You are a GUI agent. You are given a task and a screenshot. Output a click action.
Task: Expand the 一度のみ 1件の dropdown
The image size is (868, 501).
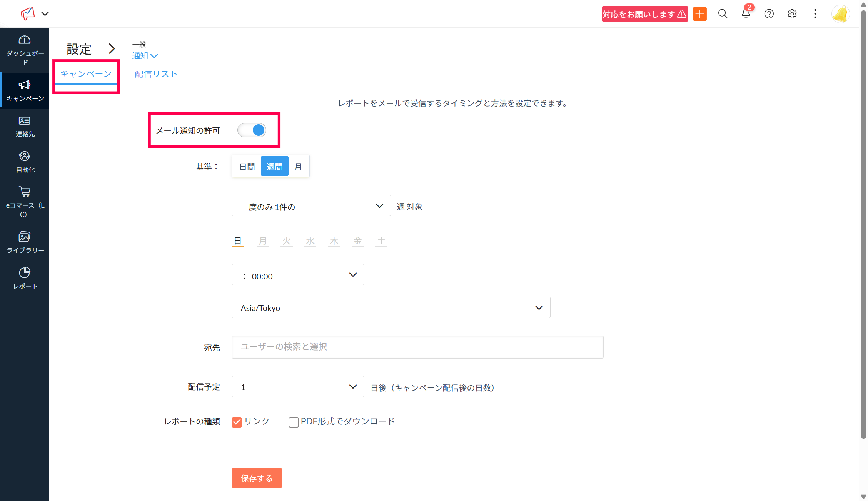pos(311,206)
